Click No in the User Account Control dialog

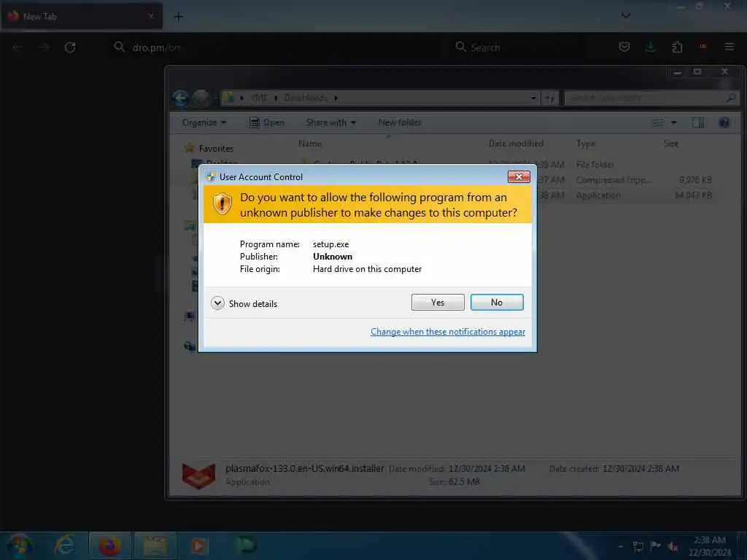click(x=496, y=303)
